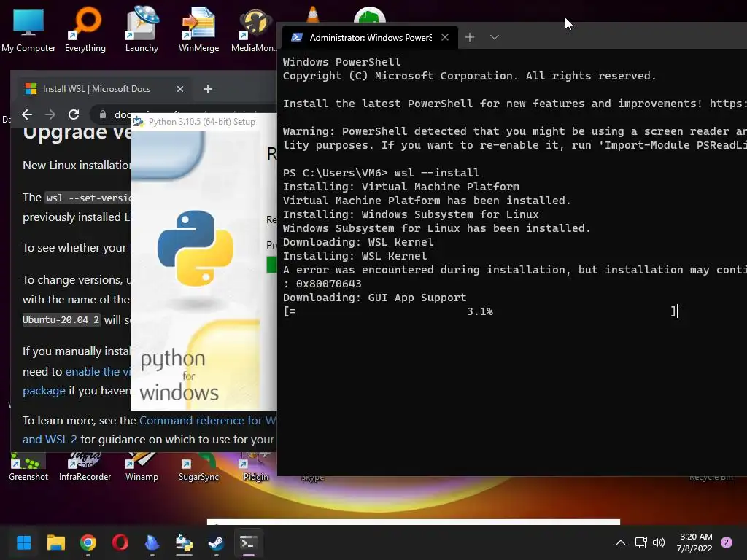Click the 'wsl --set-versi' code snippet
747x560 pixels.
pos(88,198)
